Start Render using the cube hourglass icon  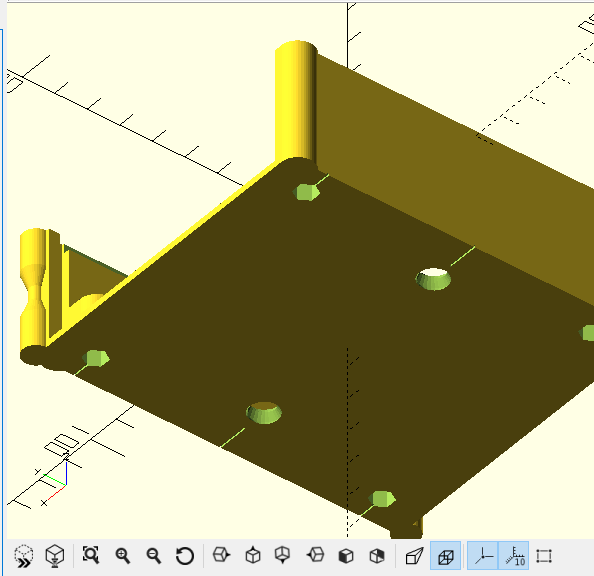[x=54, y=556]
